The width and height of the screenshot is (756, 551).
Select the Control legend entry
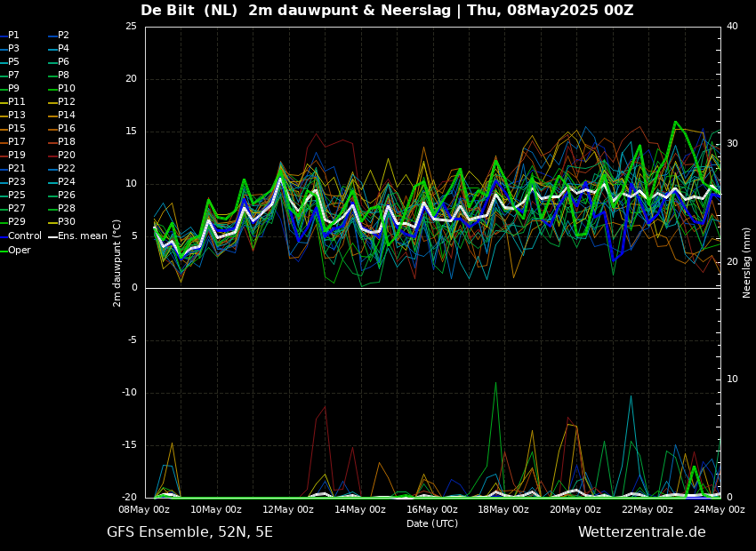(x=20, y=236)
